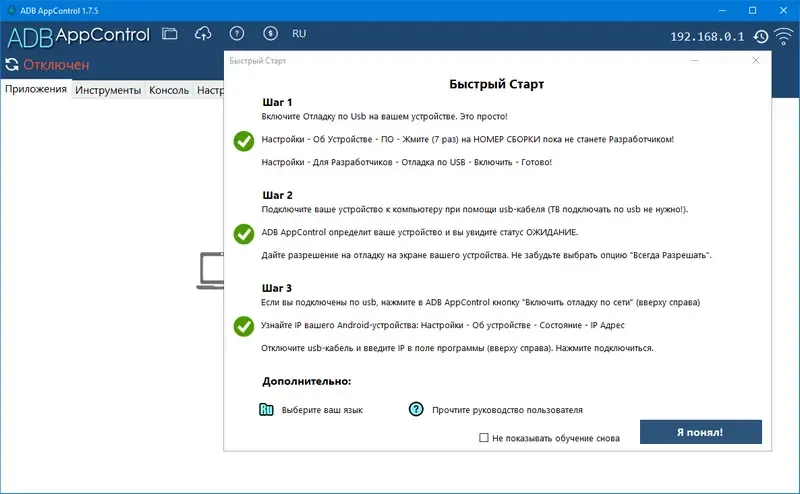
Task: Open the Консоль tab
Action: point(169,90)
